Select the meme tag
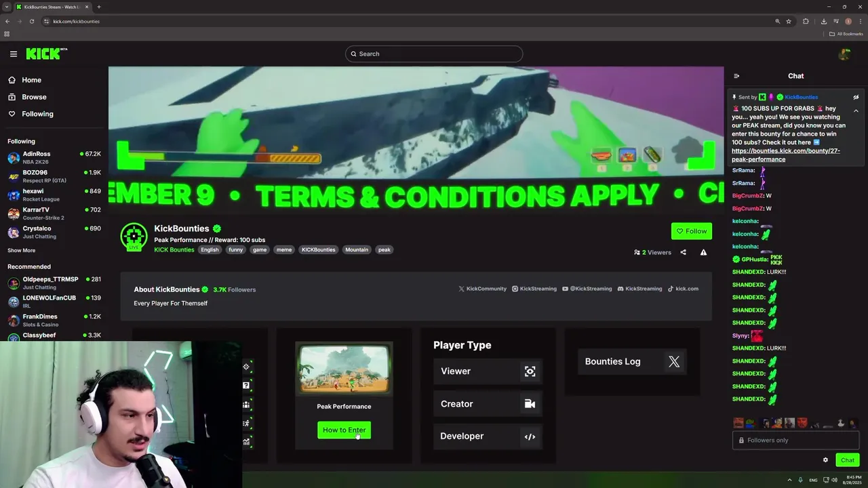 coord(284,249)
